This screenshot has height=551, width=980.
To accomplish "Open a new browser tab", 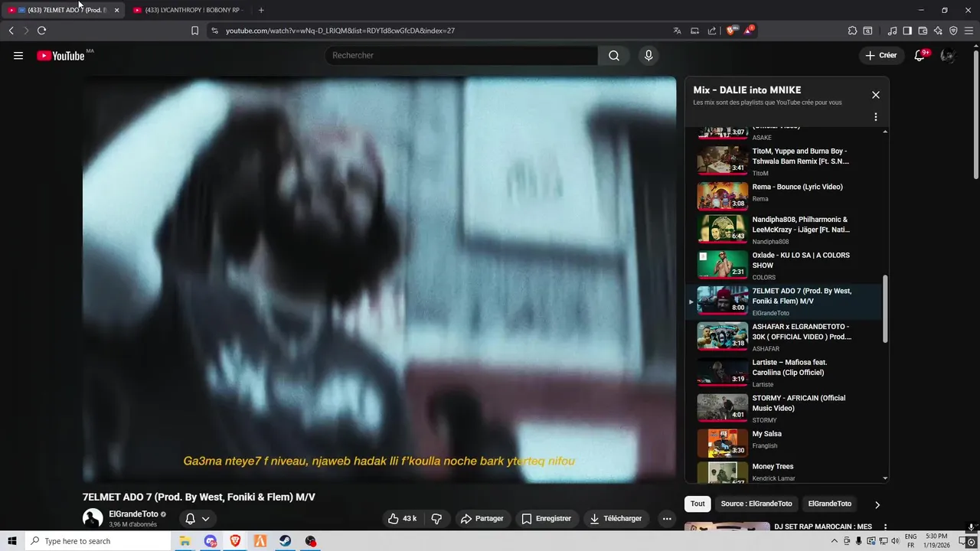I will point(261,10).
